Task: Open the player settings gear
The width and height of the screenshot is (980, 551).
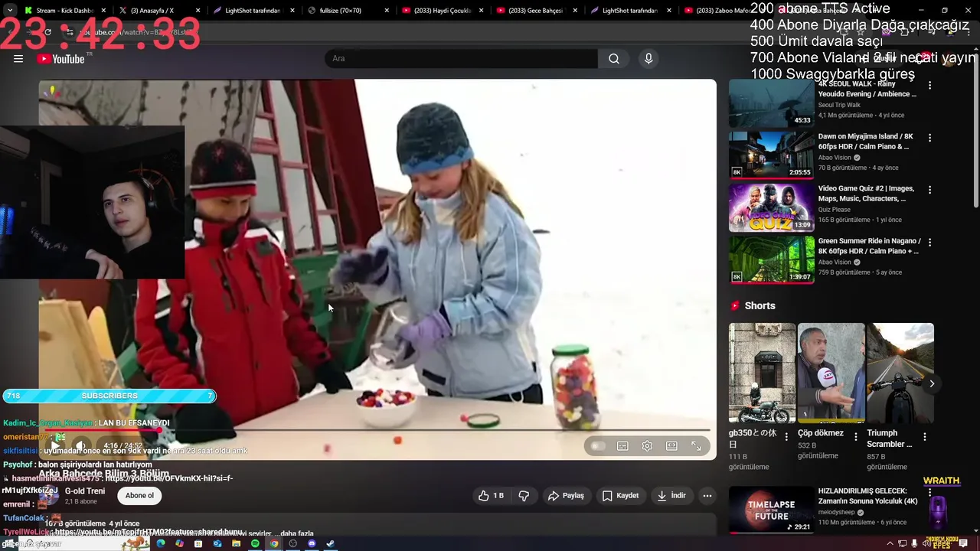Action: pos(647,446)
